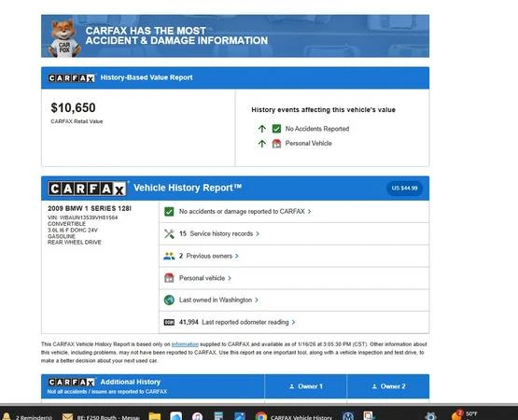518x420 pixels.
Task: Click the house icon next to Personal vehicle
Action: [169, 278]
